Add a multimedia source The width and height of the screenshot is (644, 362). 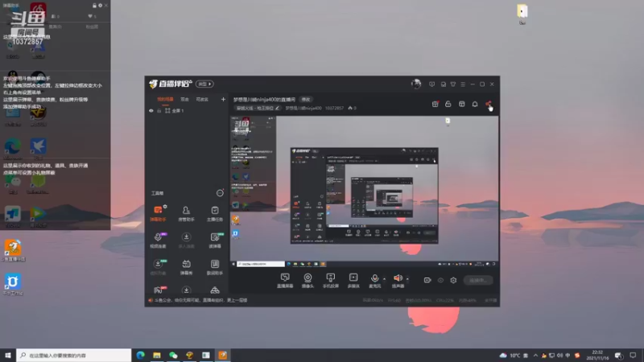coord(353,280)
